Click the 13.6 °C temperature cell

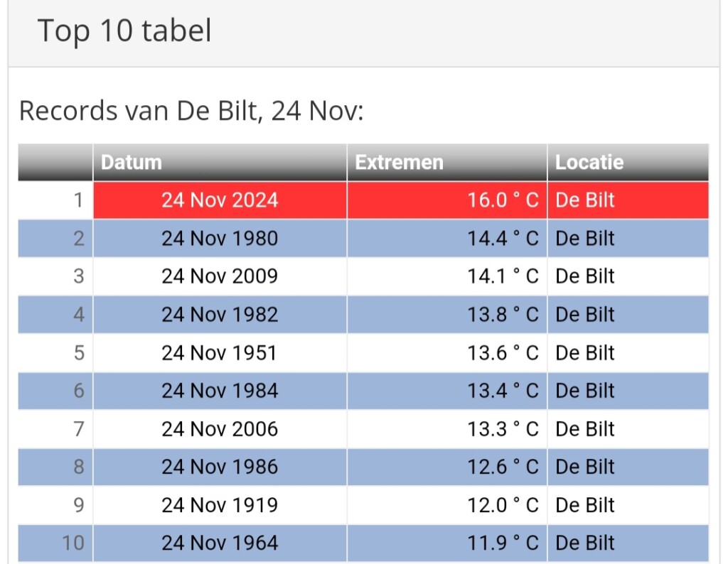click(503, 353)
